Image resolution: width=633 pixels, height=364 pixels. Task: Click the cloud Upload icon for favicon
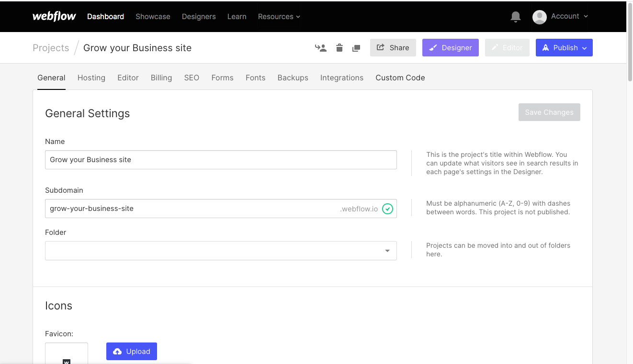pyautogui.click(x=118, y=351)
